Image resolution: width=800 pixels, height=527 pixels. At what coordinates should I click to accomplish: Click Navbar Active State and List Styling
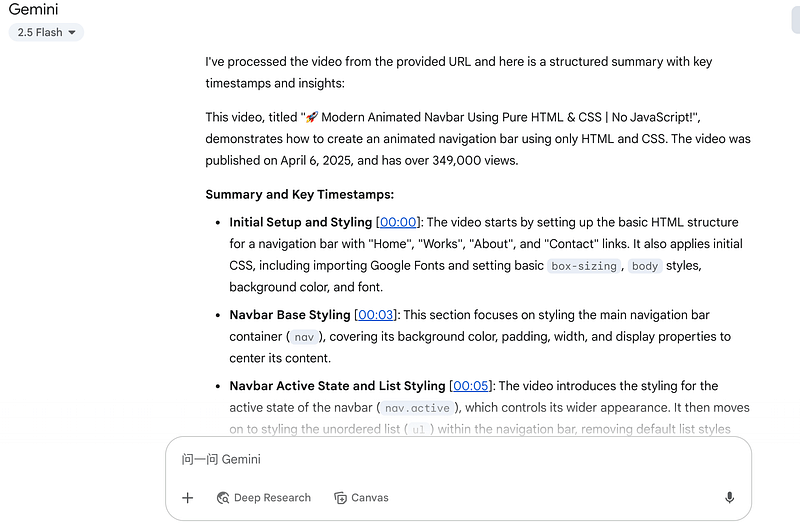point(337,386)
